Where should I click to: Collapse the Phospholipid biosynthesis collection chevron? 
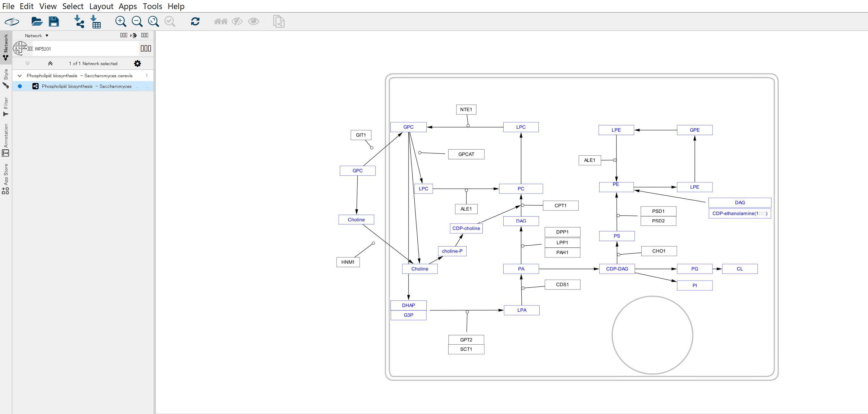[20, 76]
